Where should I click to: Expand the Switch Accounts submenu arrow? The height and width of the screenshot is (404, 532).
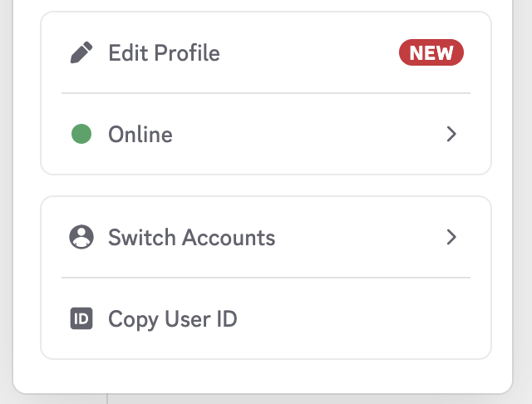[451, 237]
